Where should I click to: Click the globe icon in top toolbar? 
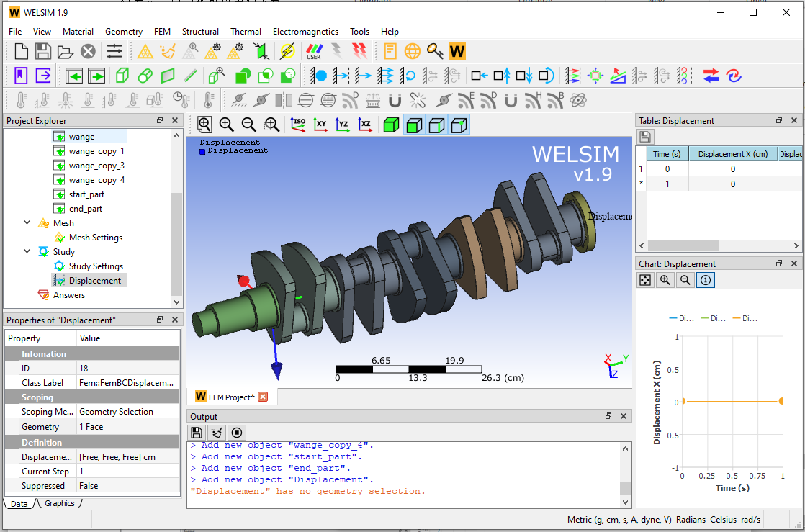[x=413, y=51]
